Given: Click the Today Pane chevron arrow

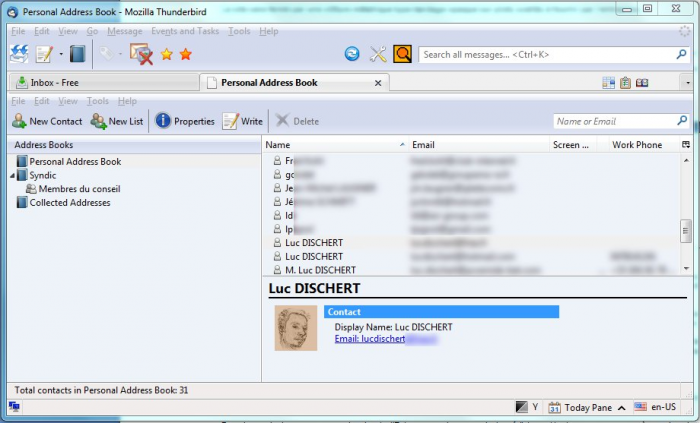Looking at the screenshot, I should click(x=621, y=407).
